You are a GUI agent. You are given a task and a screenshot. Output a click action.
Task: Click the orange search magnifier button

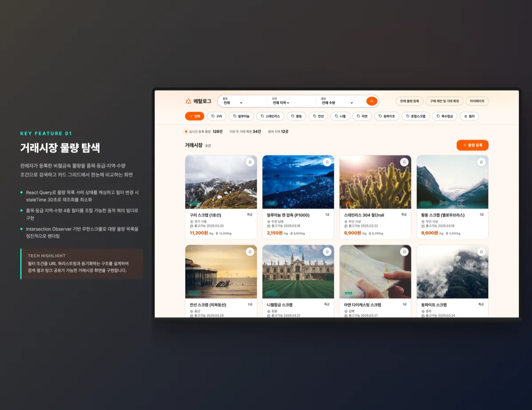(x=372, y=101)
